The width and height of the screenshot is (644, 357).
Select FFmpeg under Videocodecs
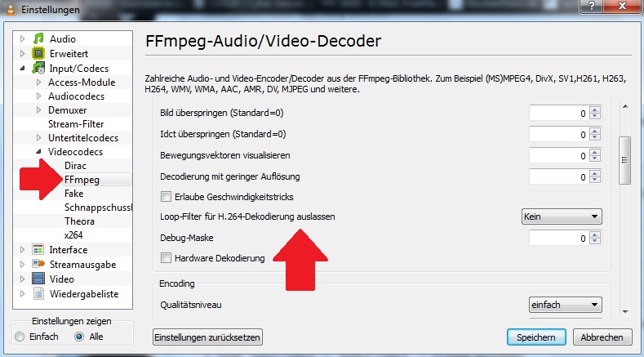82,180
